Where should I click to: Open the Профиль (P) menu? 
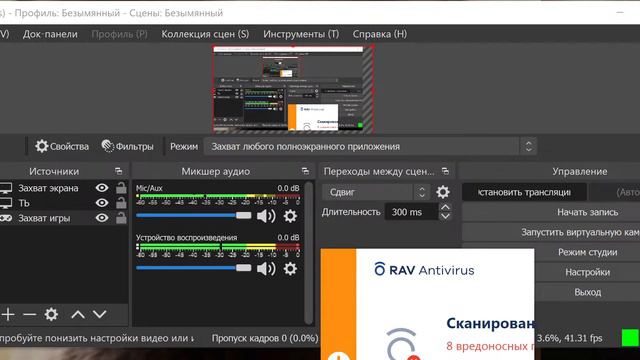[x=119, y=34]
